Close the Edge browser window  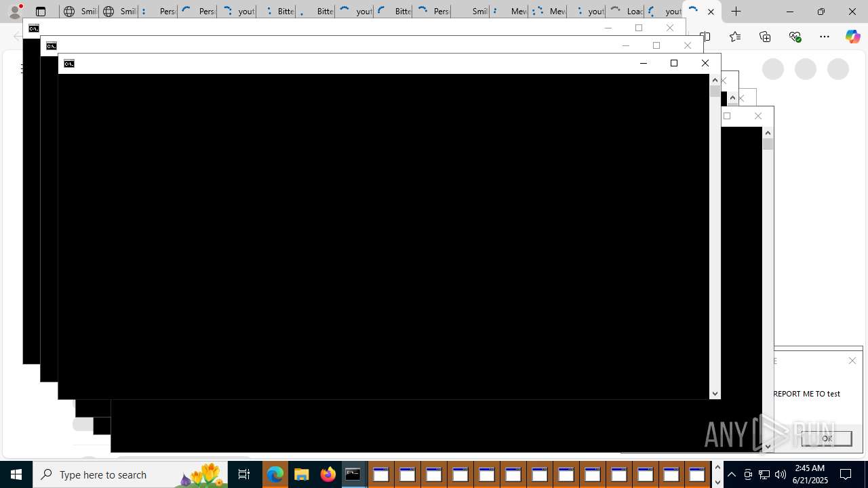coord(852,12)
